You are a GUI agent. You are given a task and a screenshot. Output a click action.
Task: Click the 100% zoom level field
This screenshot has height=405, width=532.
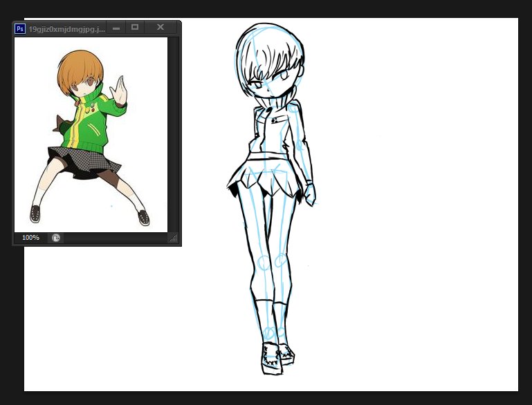pos(30,238)
